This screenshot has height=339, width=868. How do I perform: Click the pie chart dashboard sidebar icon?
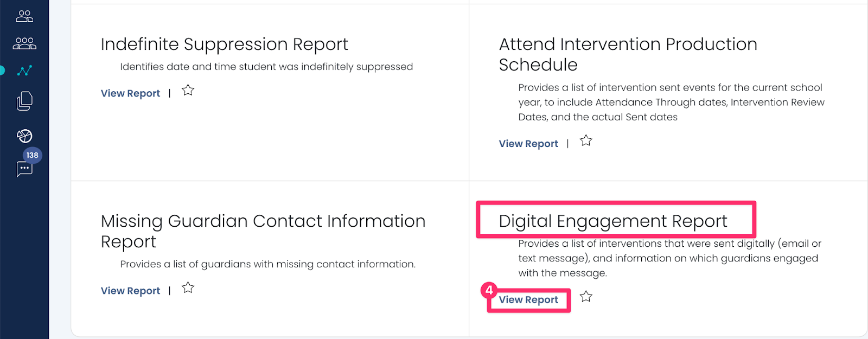click(x=24, y=136)
